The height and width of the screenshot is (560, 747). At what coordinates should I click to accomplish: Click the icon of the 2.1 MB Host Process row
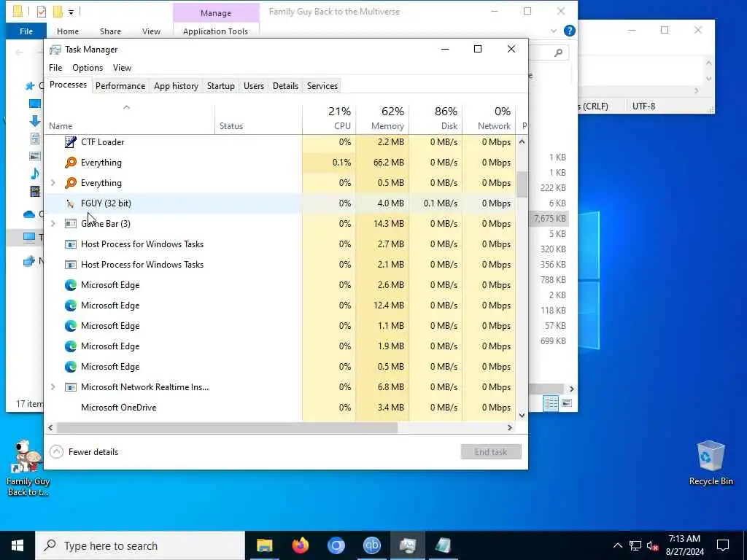[71, 264]
